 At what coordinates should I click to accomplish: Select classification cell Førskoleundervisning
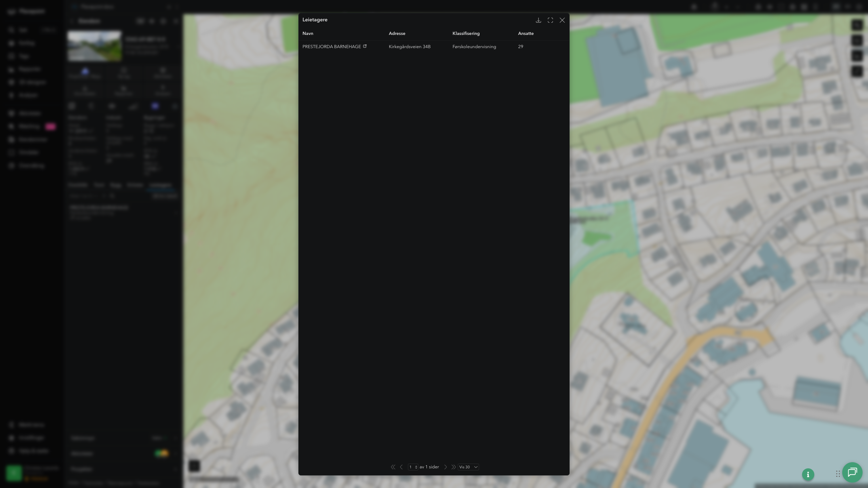point(474,47)
